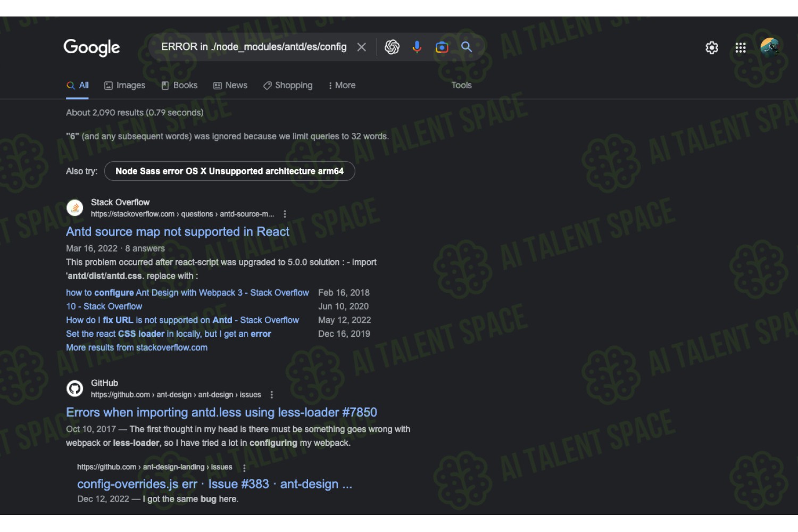The height and width of the screenshot is (532, 798).
Task: Open More results from stackoverflow.com
Action: click(x=137, y=347)
